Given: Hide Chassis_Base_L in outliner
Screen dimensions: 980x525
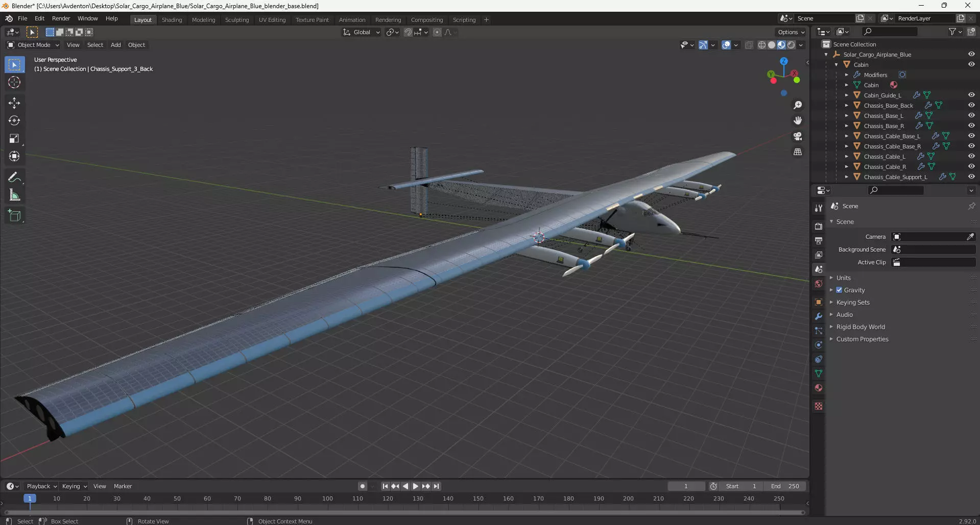Looking at the screenshot, I should coord(971,115).
